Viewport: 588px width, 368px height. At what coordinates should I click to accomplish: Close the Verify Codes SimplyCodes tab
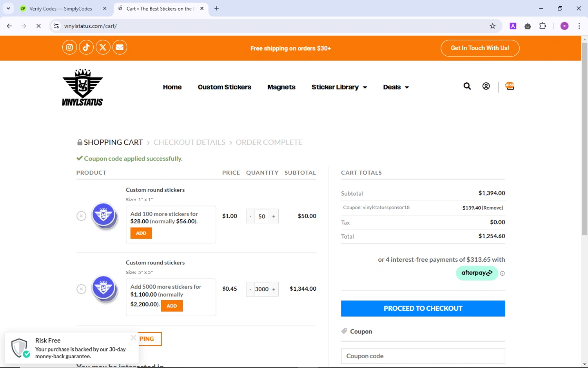pyautogui.click(x=105, y=8)
